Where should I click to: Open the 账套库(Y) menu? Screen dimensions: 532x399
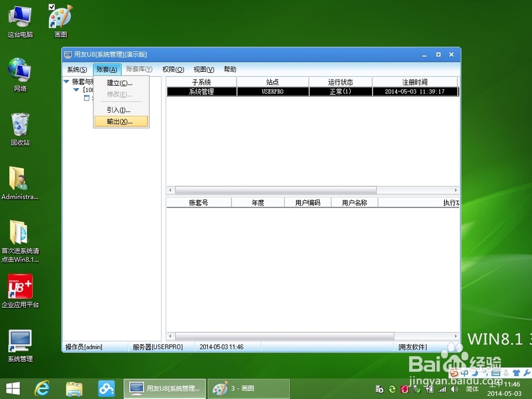pos(139,69)
